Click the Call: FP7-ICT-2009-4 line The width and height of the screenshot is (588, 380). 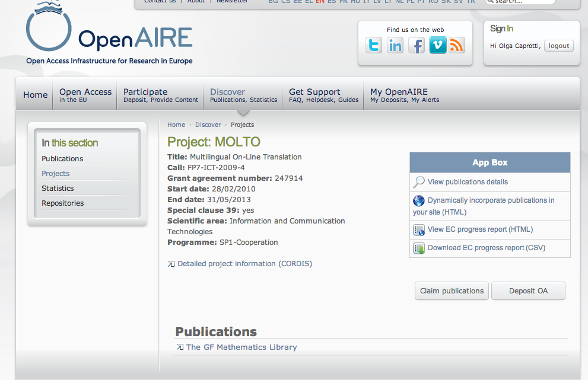(x=206, y=168)
